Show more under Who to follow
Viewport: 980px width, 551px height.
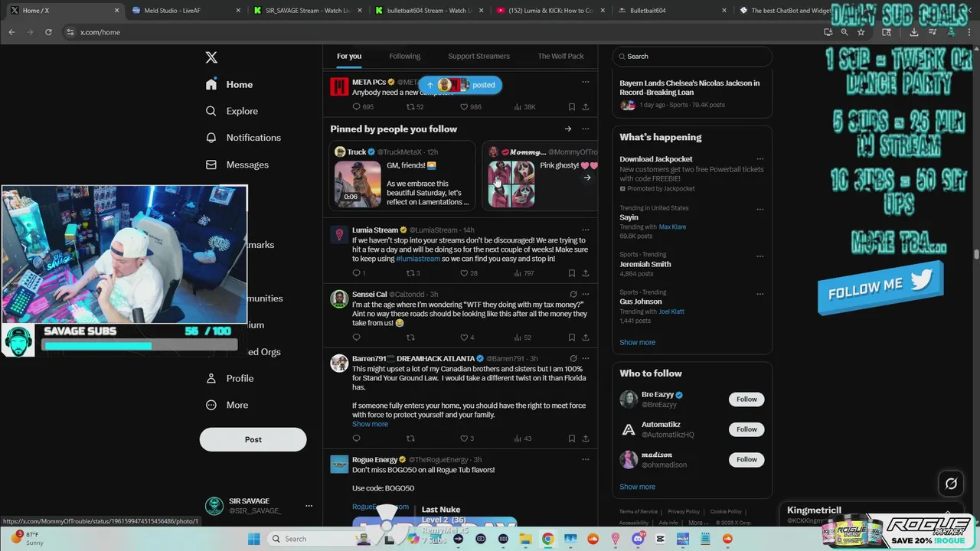coord(637,487)
